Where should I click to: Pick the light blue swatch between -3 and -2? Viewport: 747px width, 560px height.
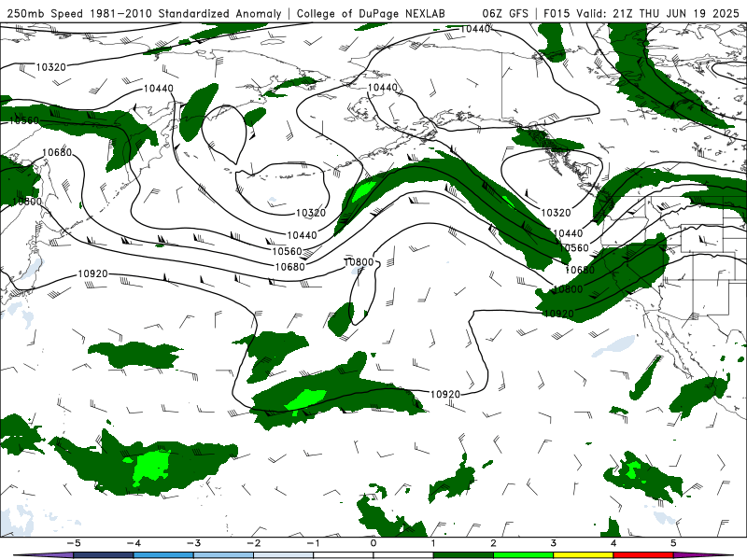click(223, 555)
